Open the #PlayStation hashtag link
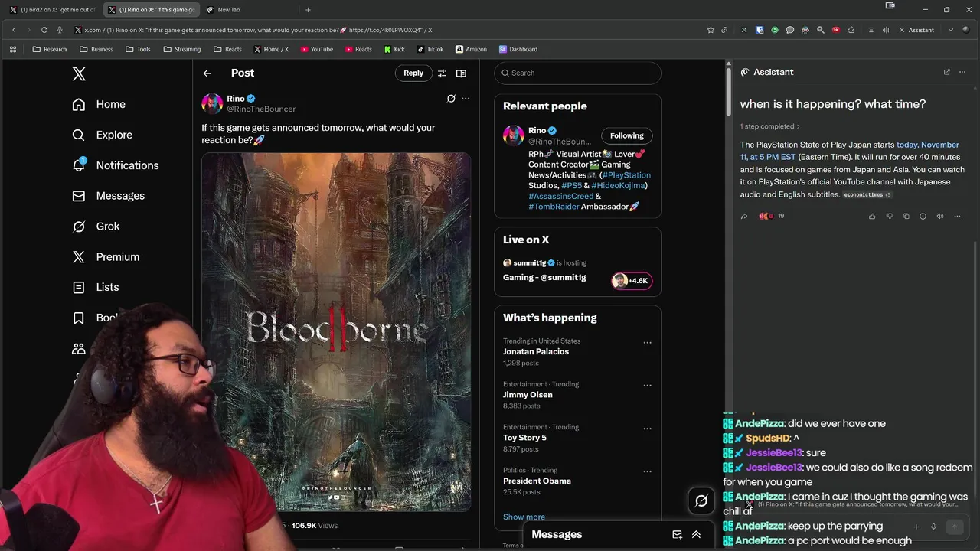Image resolution: width=980 pixels, height=551 pixels. [626, 175]
